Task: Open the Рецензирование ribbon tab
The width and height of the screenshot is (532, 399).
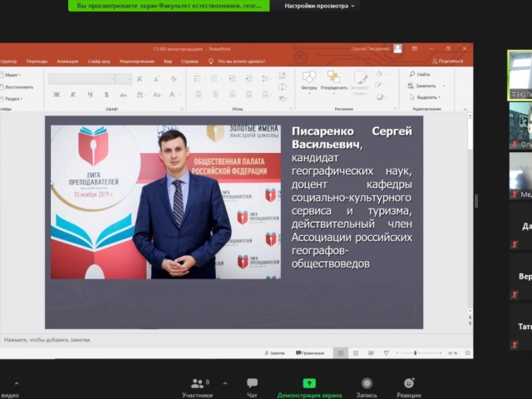Action: click(x=136, y=62)
